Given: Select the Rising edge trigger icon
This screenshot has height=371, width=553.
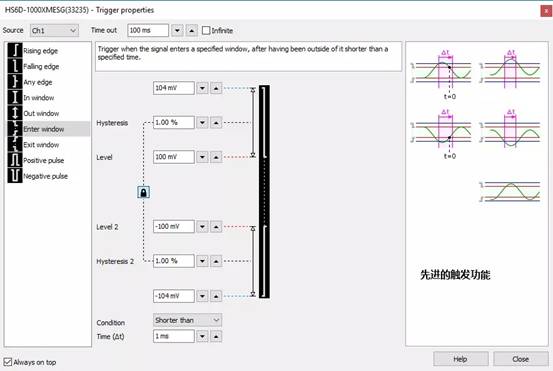Looking at the screenshot, I should (15, 50).
